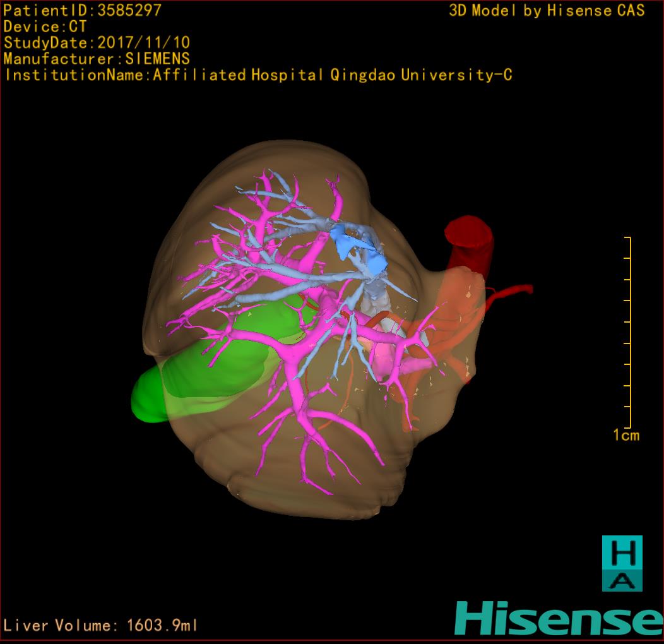Click the A face of orientation cube
This screenshot has height=644, width=664.
click(622, 580)
